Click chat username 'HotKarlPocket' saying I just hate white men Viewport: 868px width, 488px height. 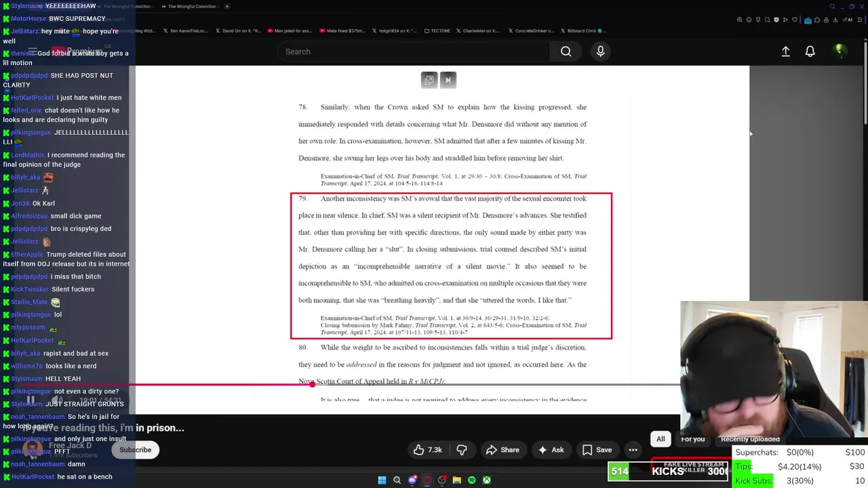pyautogui.click(x=32, y=98)
